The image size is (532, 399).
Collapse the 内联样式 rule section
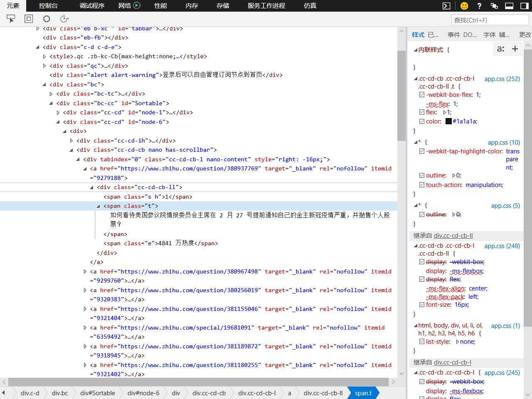coord(416,49)
